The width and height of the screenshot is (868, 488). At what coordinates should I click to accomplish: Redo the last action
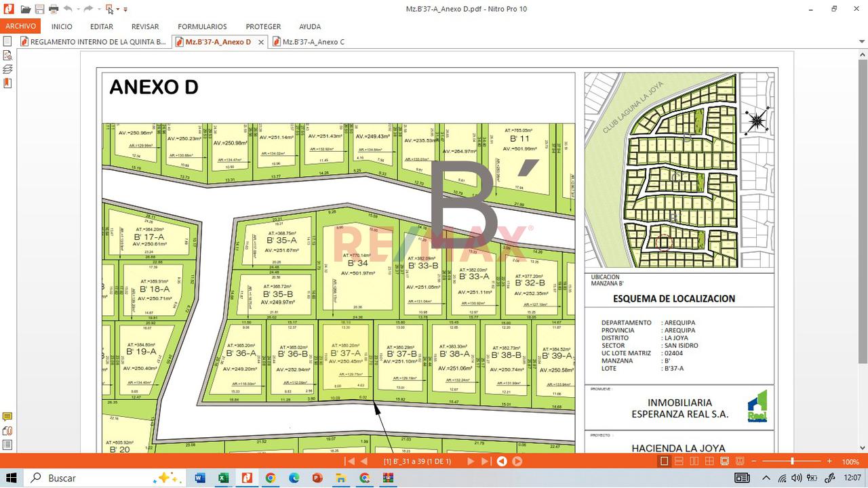pyautogui.click(x=88, y=9)
